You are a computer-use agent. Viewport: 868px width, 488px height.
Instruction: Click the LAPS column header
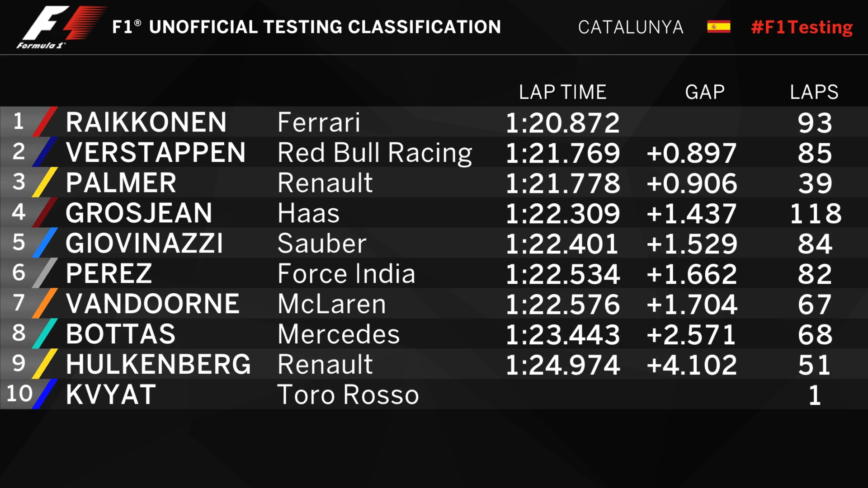coord(814,92)
